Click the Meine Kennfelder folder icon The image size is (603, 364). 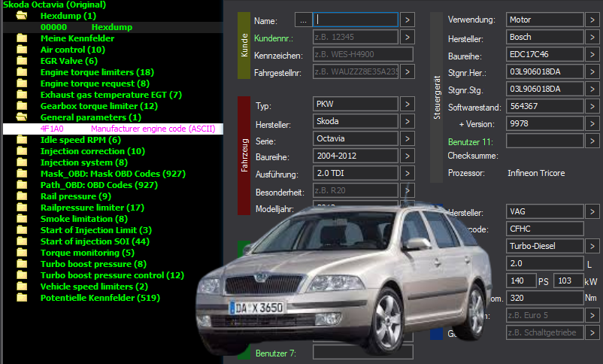[22, 38]
